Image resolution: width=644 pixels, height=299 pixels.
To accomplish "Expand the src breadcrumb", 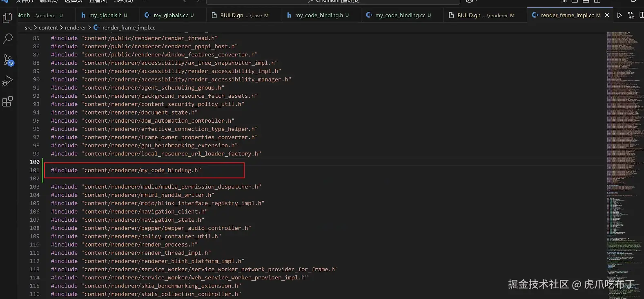I will click(x=28, y=28).
